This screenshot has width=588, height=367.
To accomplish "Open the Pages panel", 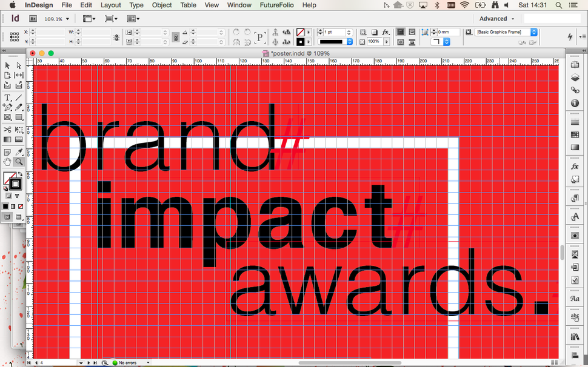I will pos(574,65).
